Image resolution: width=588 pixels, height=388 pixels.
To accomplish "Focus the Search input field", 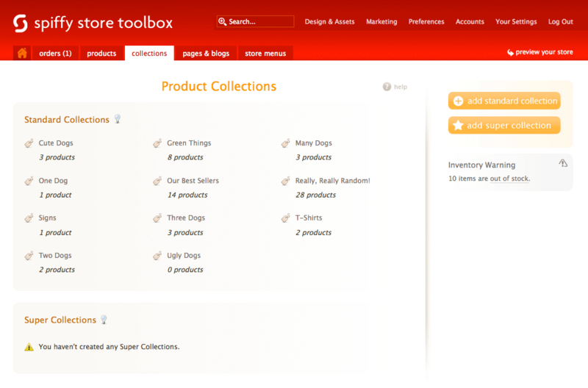I will 260,22.
